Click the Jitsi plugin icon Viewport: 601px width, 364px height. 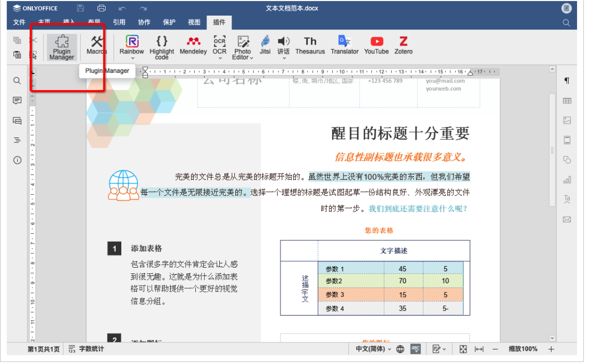265,45
